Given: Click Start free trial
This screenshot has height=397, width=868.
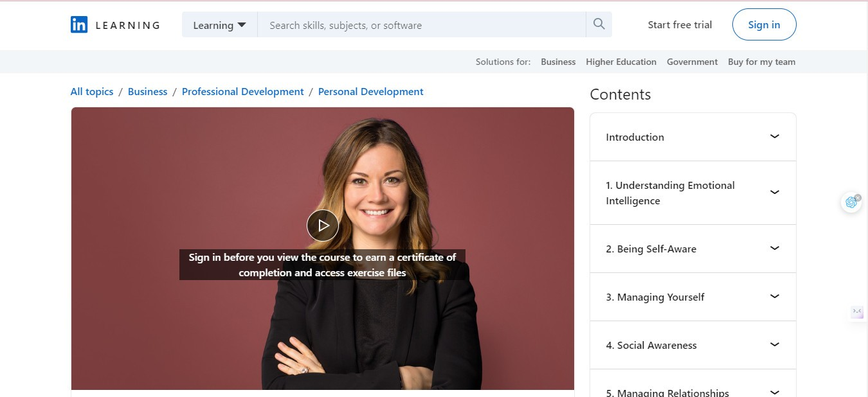Looking at the screenshot, I should click(680, 25).
